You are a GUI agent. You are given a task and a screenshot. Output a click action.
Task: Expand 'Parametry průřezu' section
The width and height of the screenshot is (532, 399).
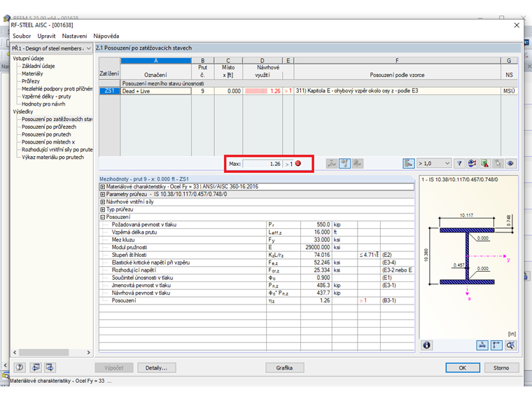point(102,195)
